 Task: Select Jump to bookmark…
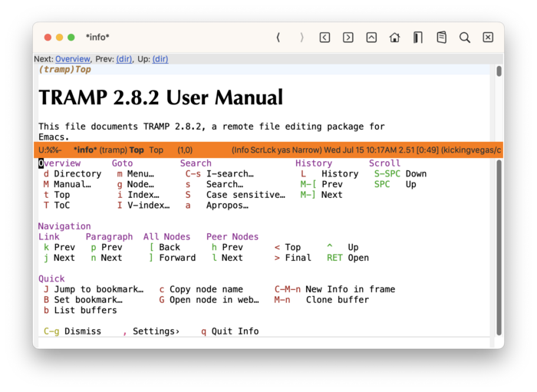(94, 290)
